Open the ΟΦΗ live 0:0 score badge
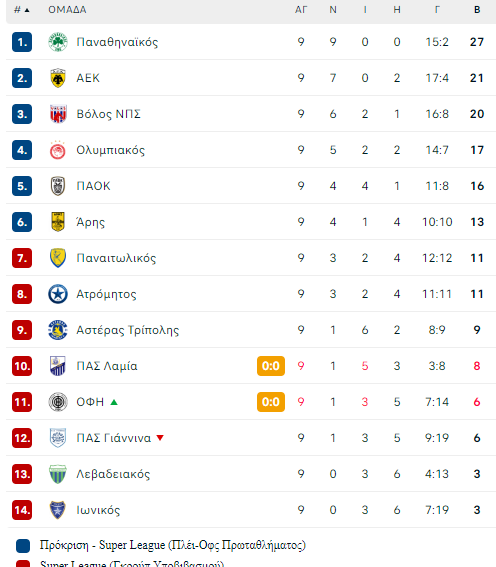Viewport: 496px width, 567px height. pyautogui.click(x=271, y=402)
